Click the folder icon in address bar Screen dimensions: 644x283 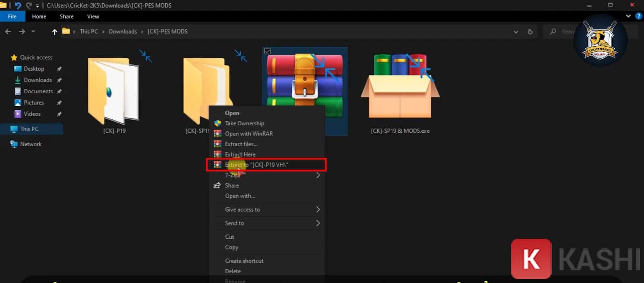point(66,31)
